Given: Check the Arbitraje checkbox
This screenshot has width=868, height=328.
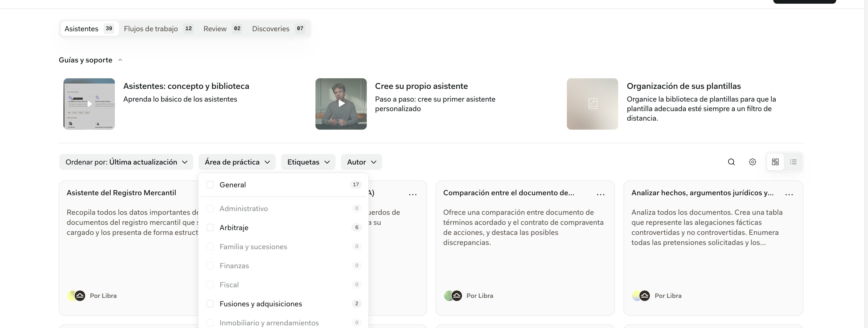Looking at the screenshot, I should (x=210, y=228).
